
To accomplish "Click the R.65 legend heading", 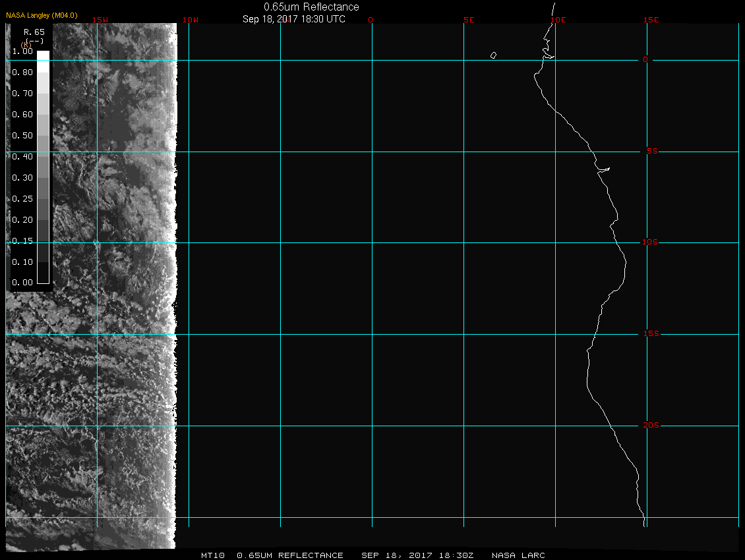I will click(33, 32).
